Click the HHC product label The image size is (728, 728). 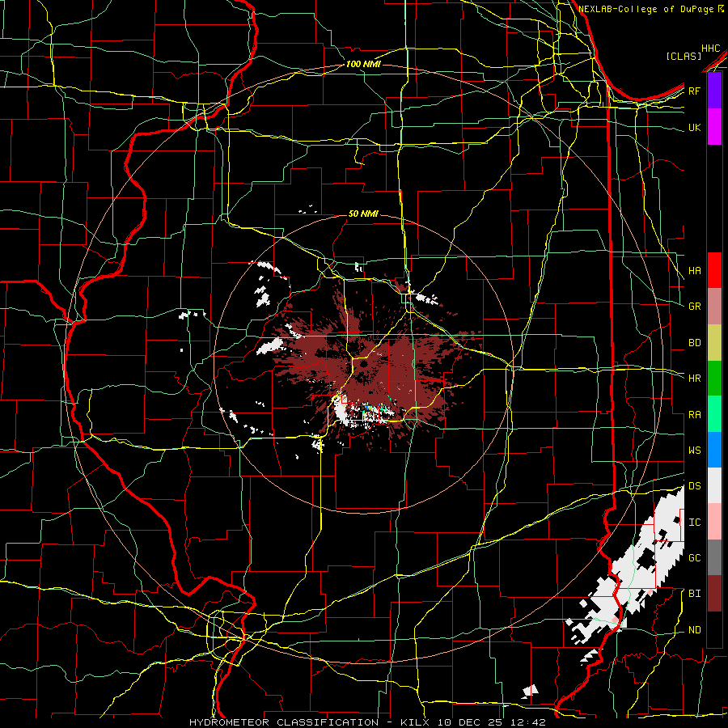(x=711, y=49)
